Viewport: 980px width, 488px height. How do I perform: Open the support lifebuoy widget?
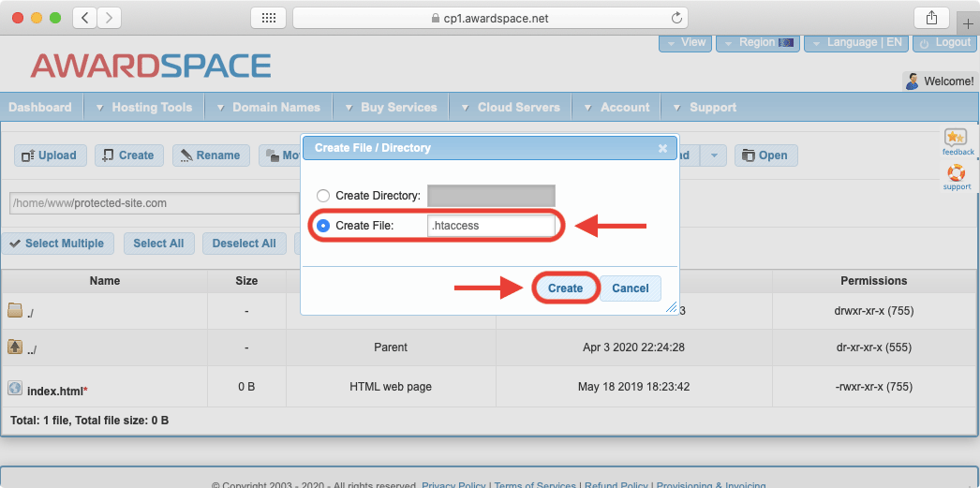click(x=957, y=177)
